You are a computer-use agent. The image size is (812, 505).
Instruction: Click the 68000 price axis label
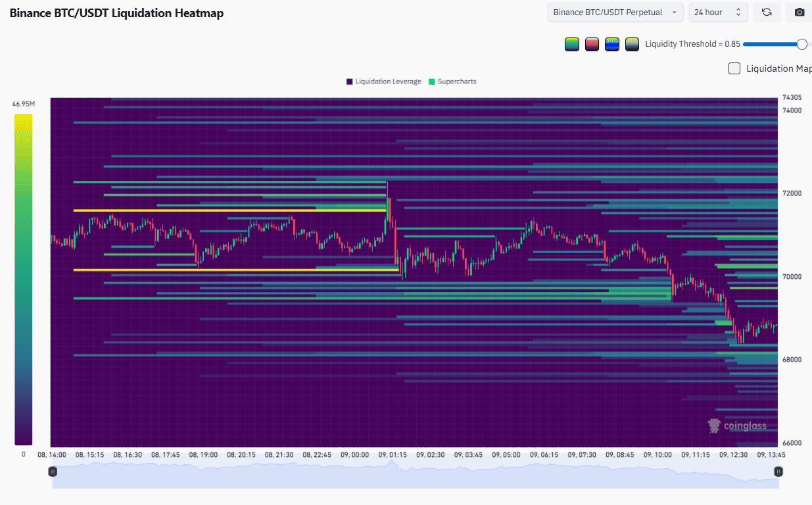[x=792, y=360]
